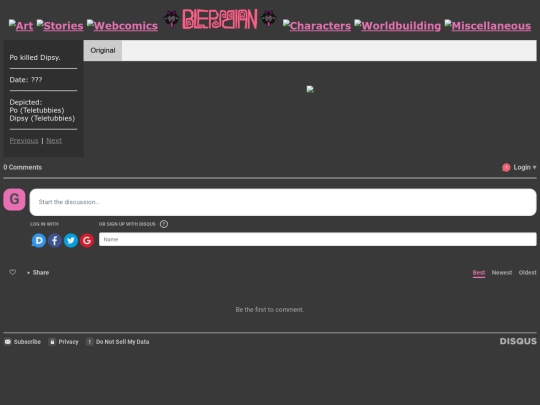Click the 0 Comments heading
This screenshot has width=540, height=405.
click(x=23, y=167)
